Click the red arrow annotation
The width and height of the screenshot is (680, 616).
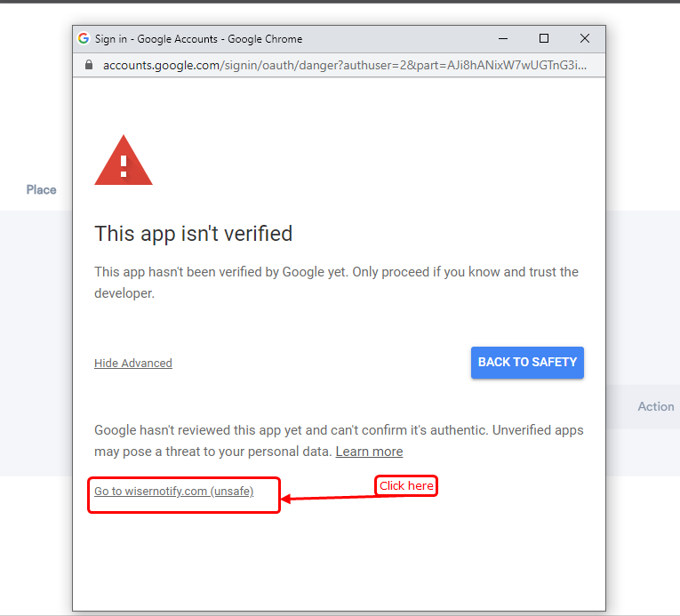pos(330,498)
